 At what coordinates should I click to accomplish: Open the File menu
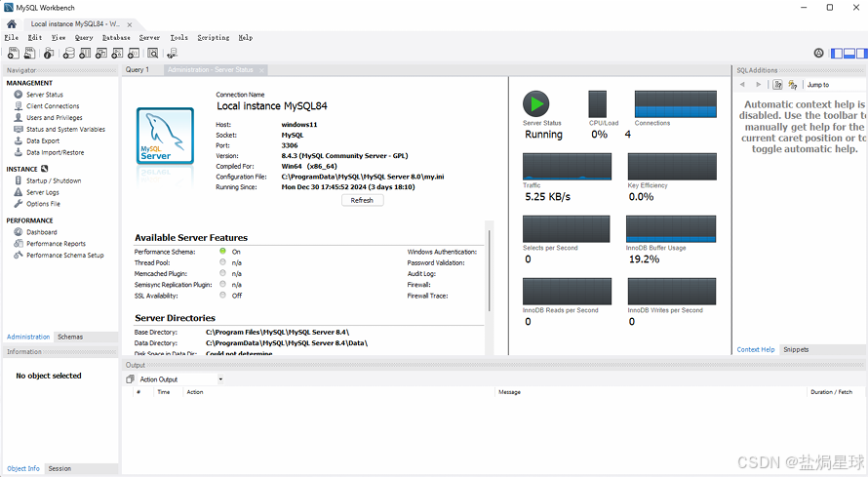(11, 38)
